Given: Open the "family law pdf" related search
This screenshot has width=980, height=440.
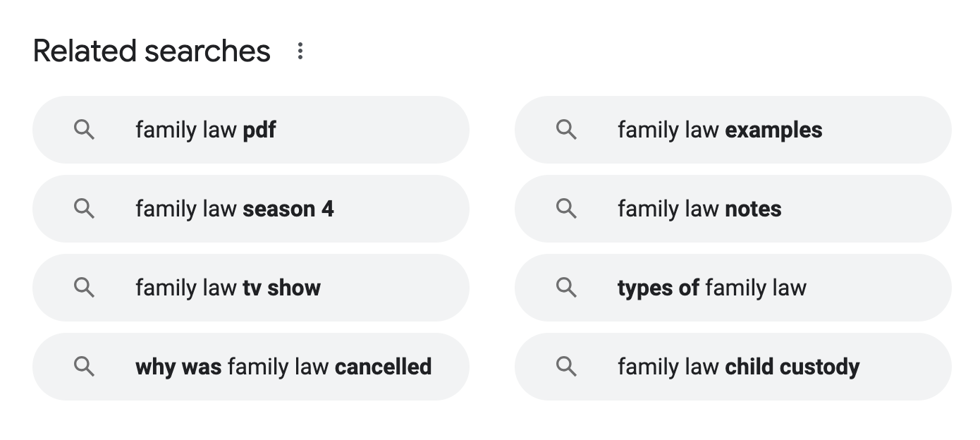Looking at the screenshot, I should coord(206,130).
